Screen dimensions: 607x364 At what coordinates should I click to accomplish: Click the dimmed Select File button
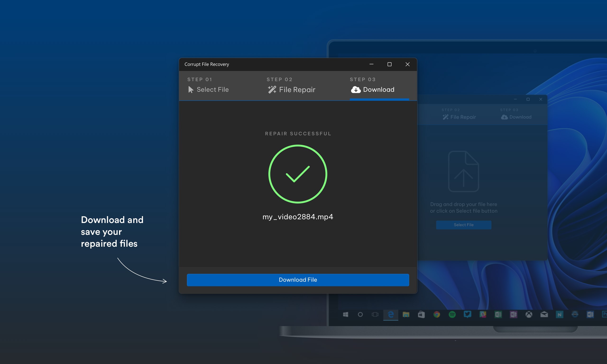click(464, 225)
